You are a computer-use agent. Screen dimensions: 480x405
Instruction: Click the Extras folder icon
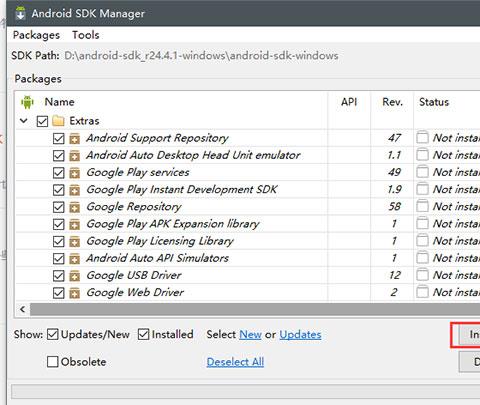point(58,121)
